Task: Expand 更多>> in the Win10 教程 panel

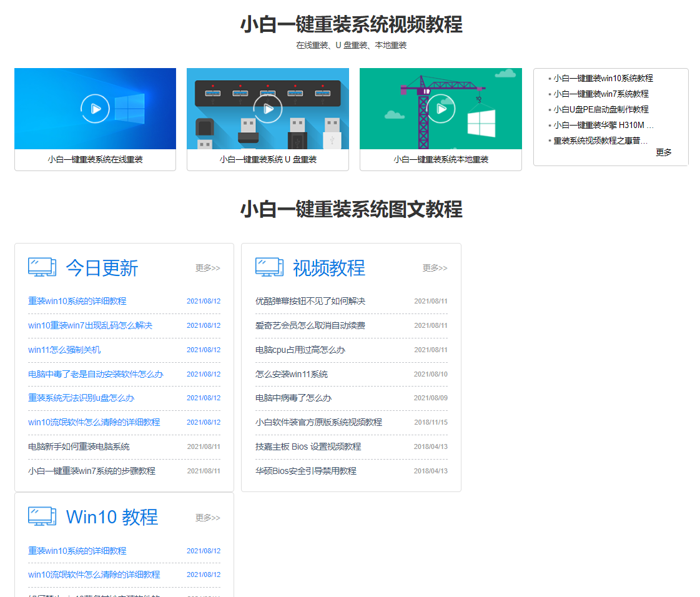Action: [x=207, y=518]
